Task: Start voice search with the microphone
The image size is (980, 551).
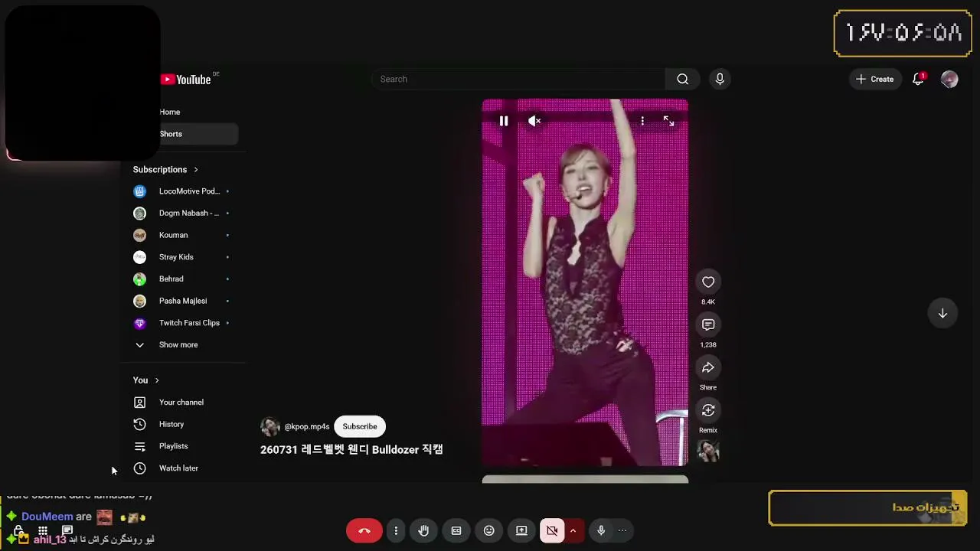Action: click(x=720, y=79)
